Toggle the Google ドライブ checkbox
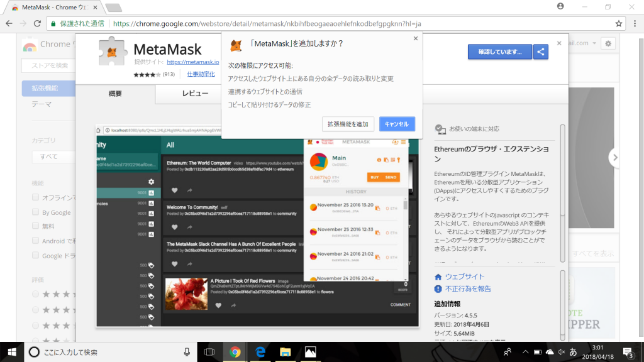 [35, 255]
